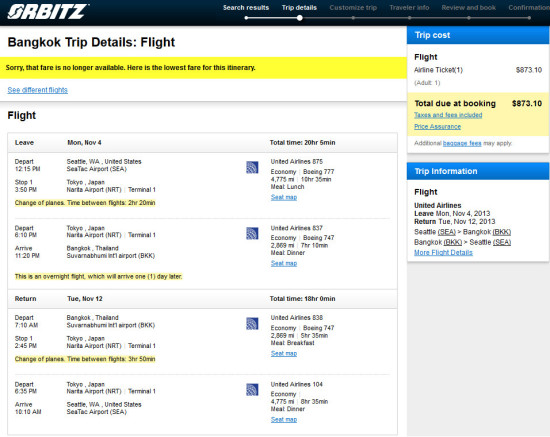Open Seat map for United 875
Screen dimensions: 550x437
coord(284,197)
